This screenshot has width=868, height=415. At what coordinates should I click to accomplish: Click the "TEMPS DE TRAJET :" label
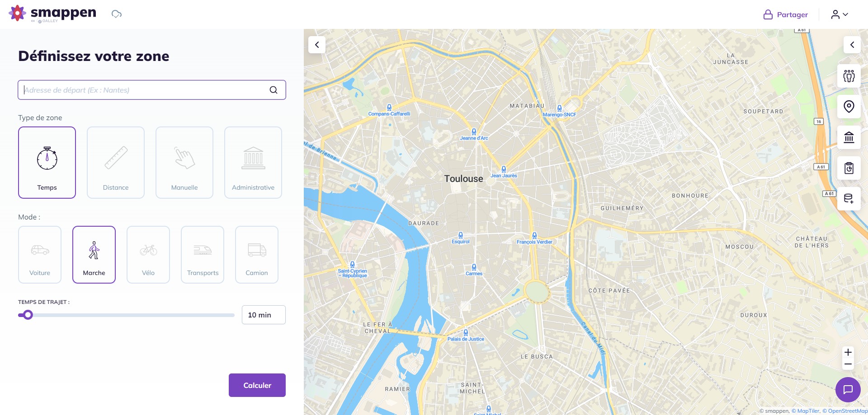click(44, 302)
